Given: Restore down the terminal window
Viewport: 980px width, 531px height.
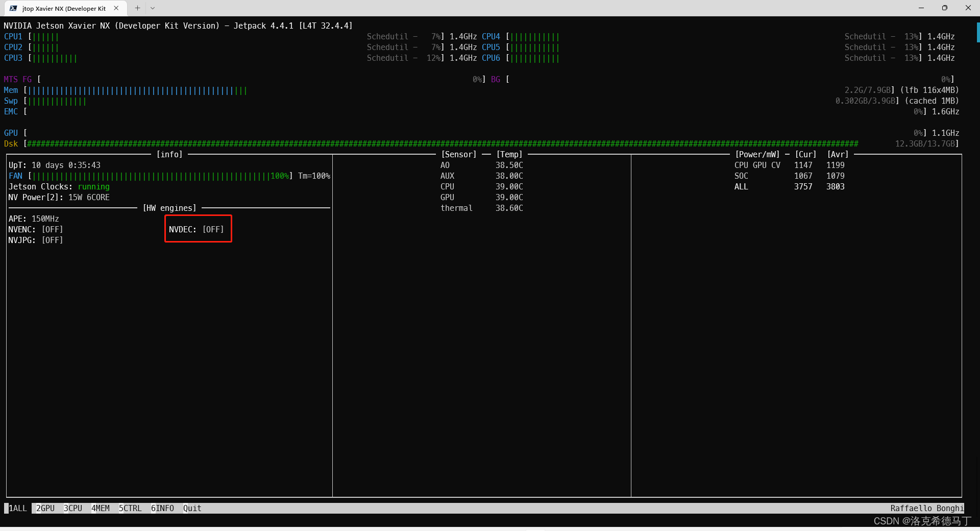Looking at the screenshot, I should pos(945,8).
